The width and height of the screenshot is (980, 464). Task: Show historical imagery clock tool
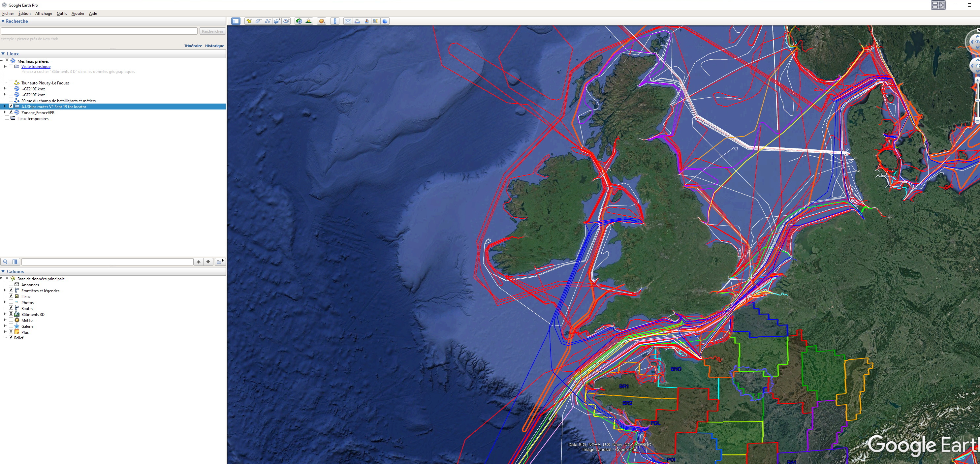299,21
